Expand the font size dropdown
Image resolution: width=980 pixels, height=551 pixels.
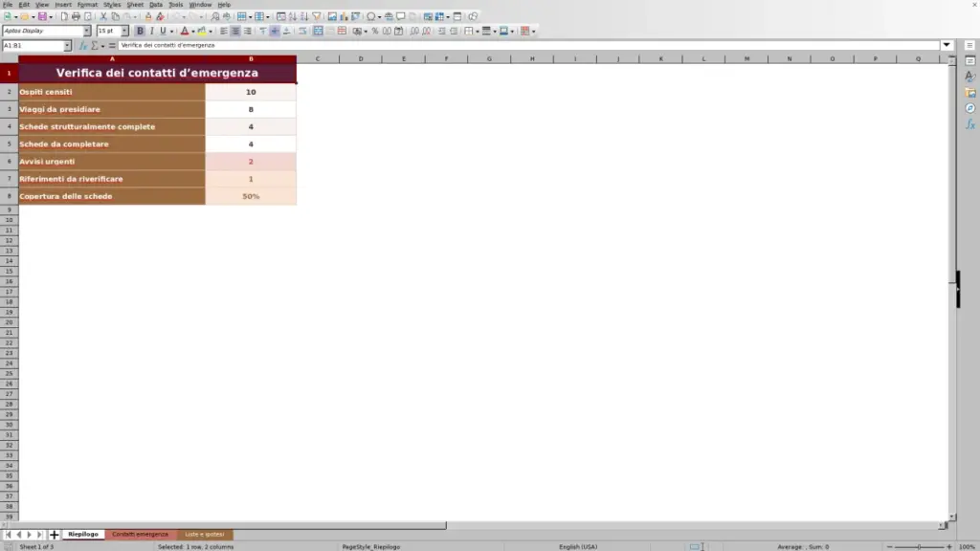pyautogui.click(x=125, y=31)
